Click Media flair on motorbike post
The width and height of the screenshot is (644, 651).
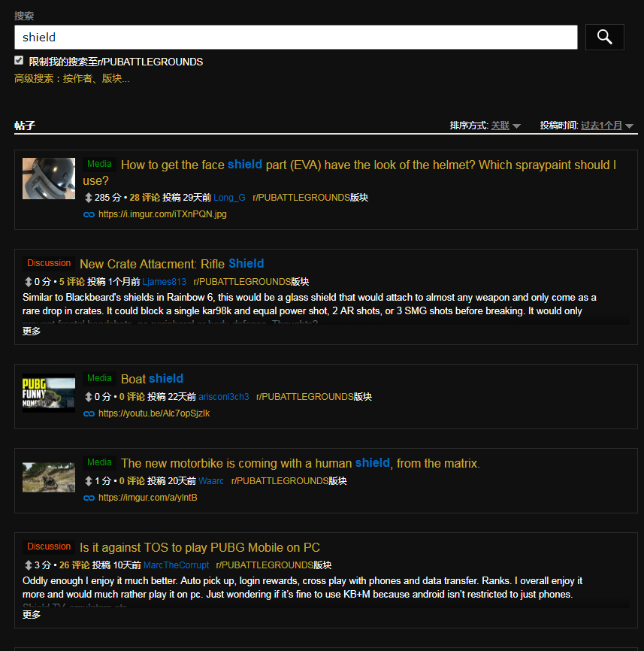(99, 462)
